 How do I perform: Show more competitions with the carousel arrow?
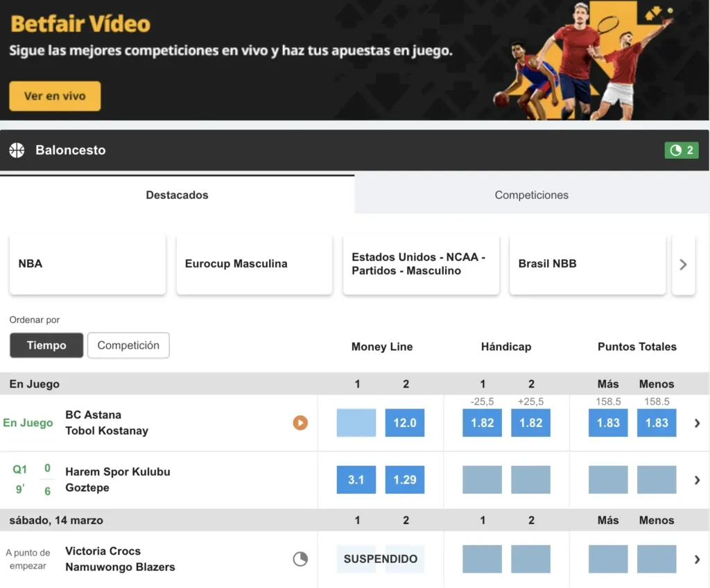coord(683,265)
